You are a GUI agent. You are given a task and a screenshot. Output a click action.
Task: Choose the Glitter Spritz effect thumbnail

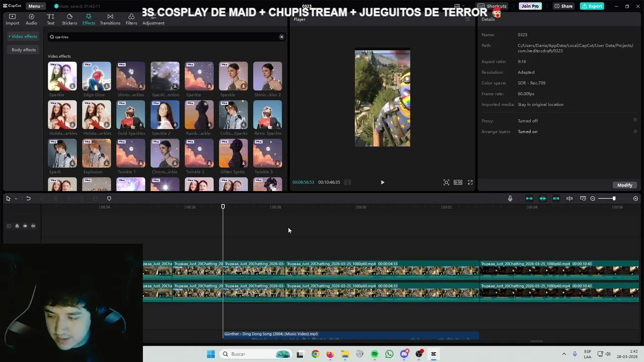(233, 153)
